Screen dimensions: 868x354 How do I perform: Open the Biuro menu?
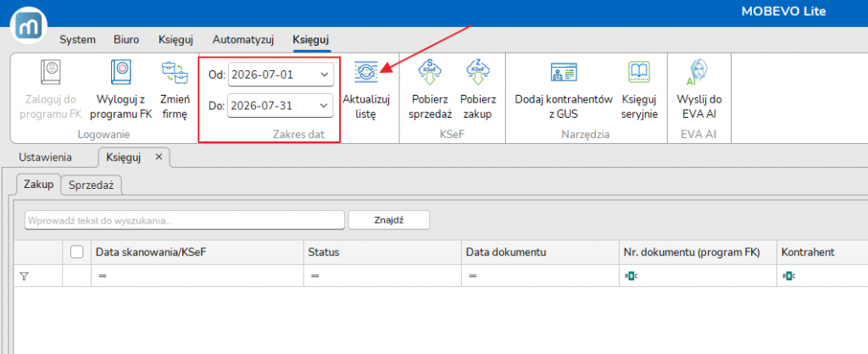[126, 40]
